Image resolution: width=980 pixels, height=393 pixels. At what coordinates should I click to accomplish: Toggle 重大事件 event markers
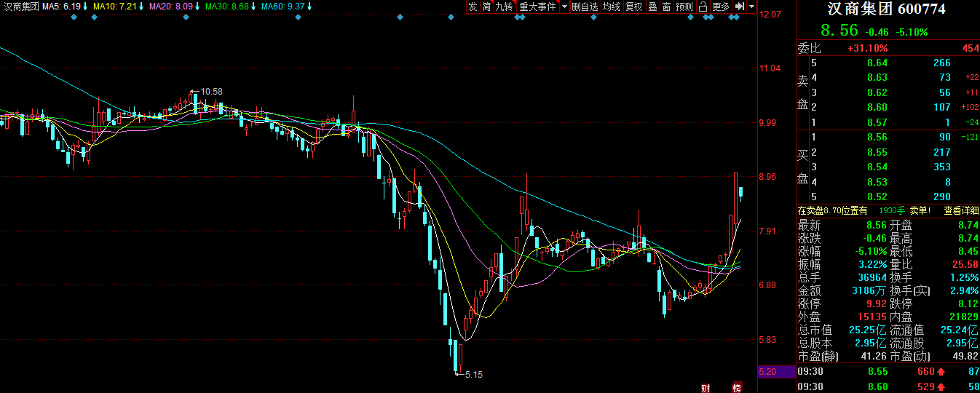537,7
